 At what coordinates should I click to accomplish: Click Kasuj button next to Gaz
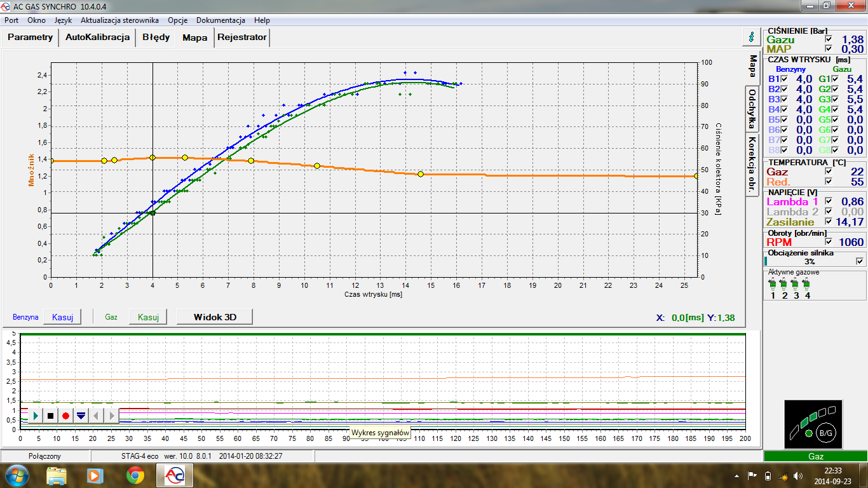148,316
